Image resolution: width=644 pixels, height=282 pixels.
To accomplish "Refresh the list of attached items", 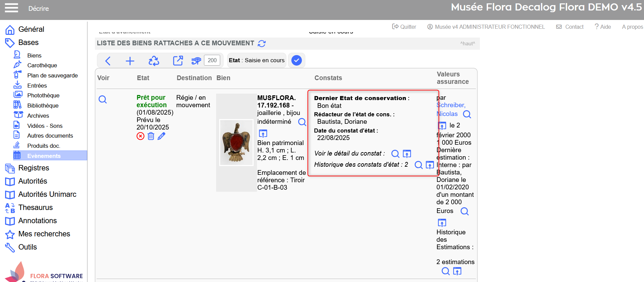I will [262, 44].
